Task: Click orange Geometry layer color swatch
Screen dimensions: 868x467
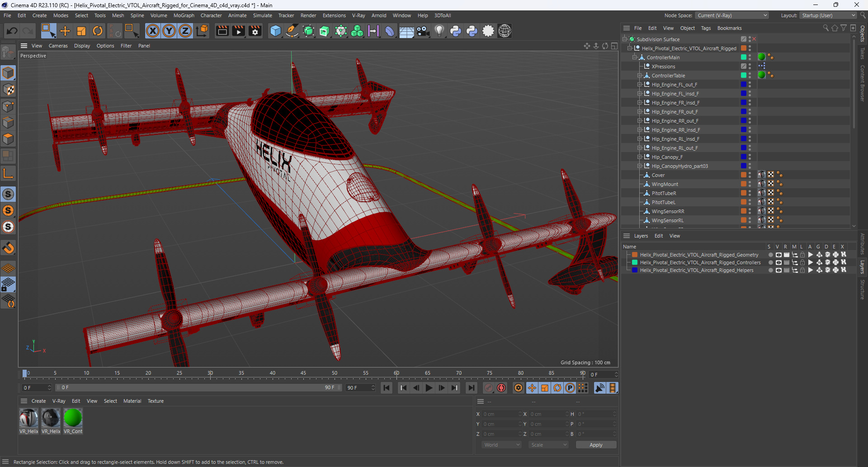Action: (x=635, y=255)
